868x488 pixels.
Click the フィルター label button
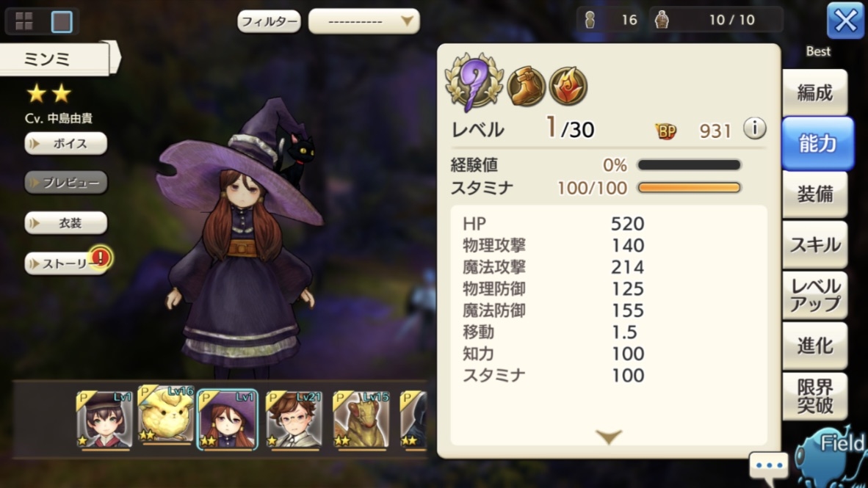(269, 21)
